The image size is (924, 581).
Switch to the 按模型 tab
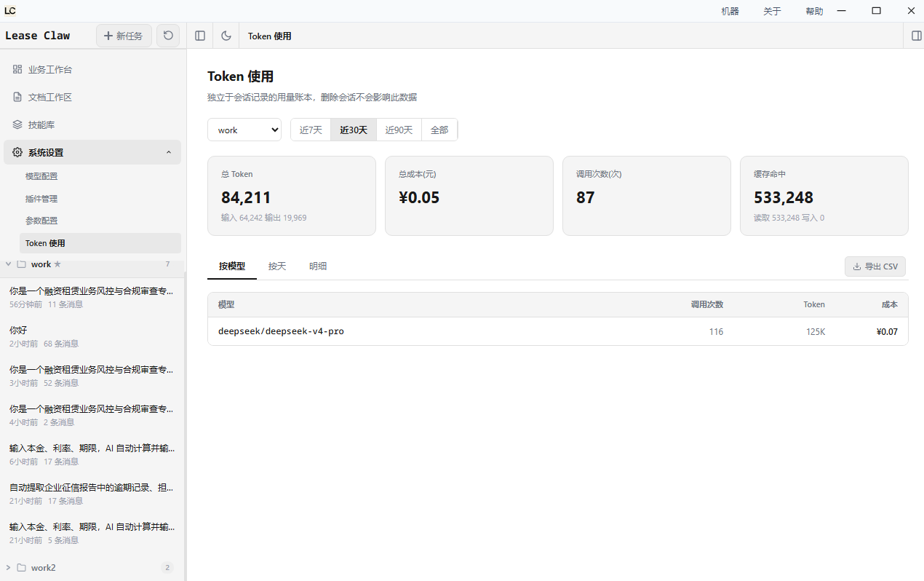(232, 266)
